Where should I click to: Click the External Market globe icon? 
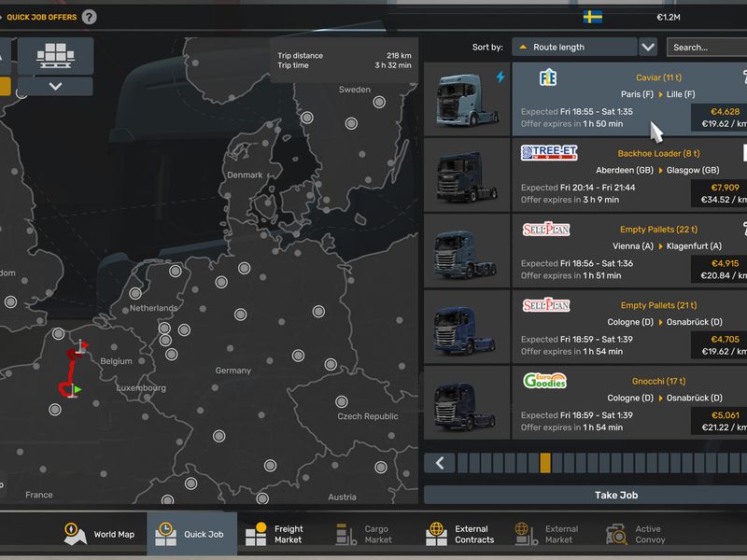[x=526, y=534]
